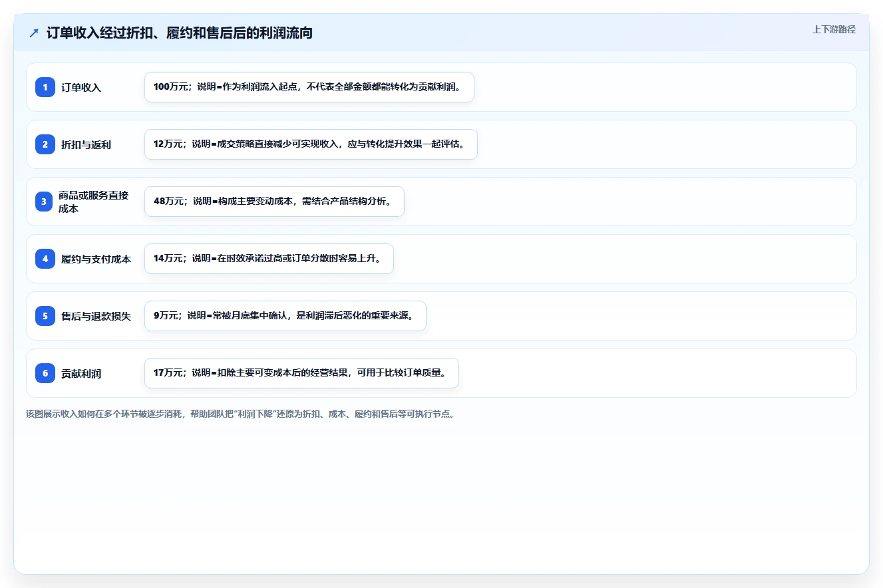The image size is (883, 588).
Task: Click the step 5 number badge
Action: [45, 316]
